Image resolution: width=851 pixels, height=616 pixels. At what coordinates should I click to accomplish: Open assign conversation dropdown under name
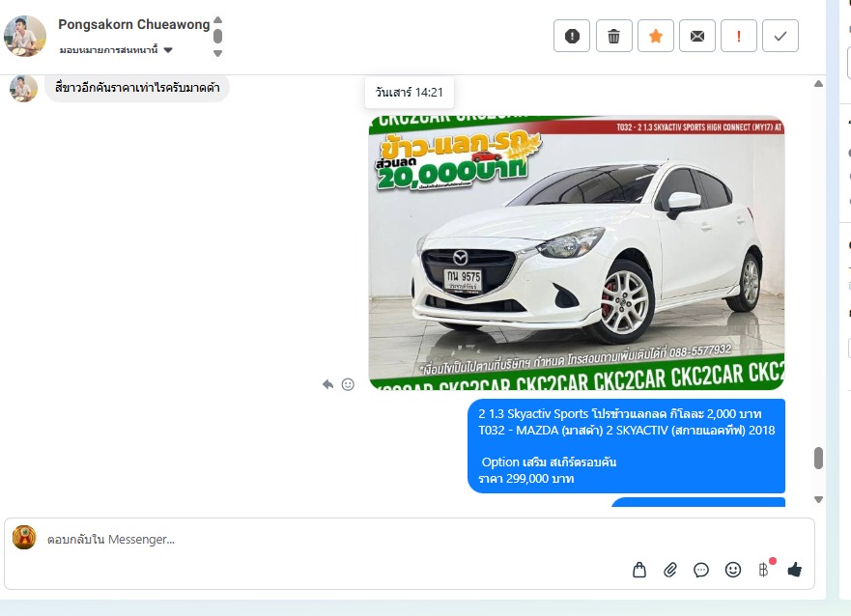pyautogui.click(x=116, y=50)
